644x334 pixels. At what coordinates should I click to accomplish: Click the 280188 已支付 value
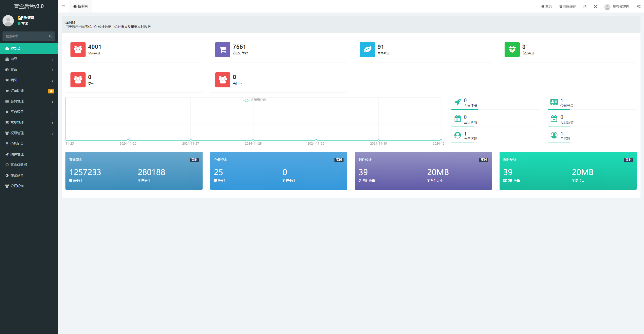pyautogui.click(x=151, y=172)
